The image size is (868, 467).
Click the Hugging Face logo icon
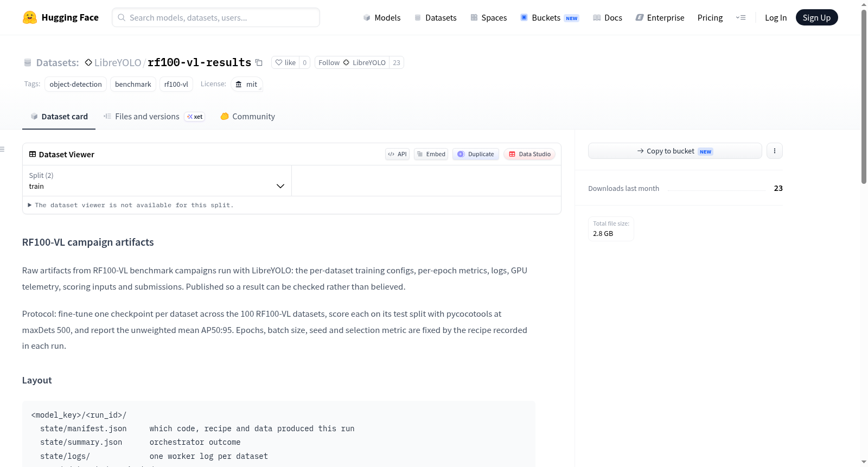tap(30, 17)
